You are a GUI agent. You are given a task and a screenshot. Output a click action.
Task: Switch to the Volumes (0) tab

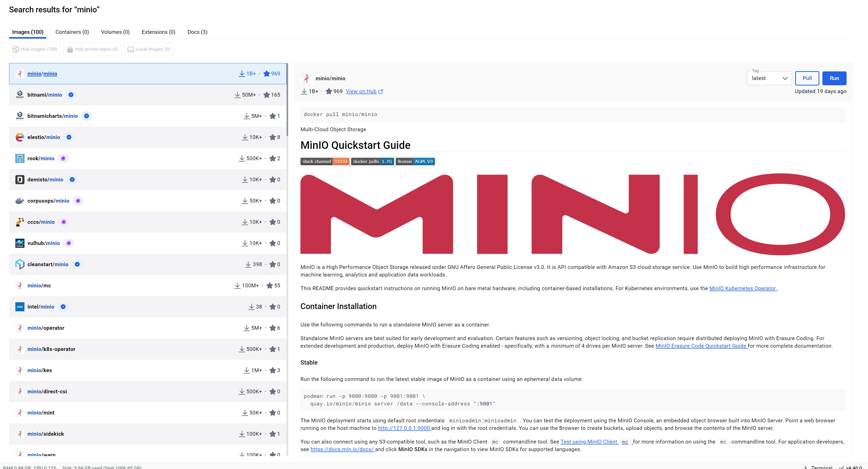[x=115, y=32]
